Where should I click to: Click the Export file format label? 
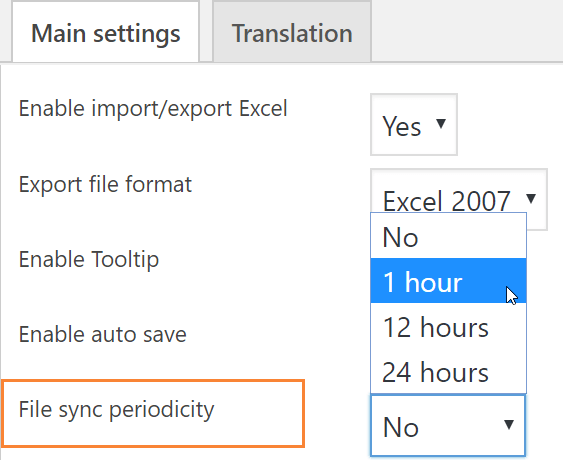tap(105, 184)
